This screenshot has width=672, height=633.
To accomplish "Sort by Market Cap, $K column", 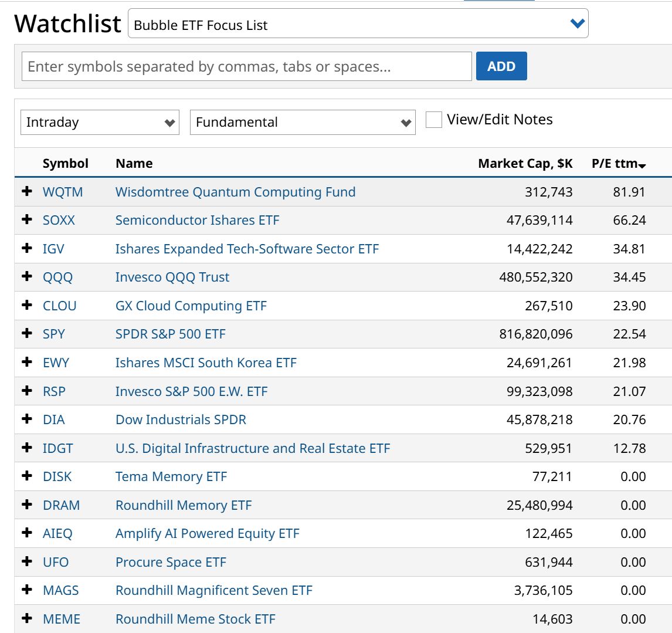I will coord(525,164).
